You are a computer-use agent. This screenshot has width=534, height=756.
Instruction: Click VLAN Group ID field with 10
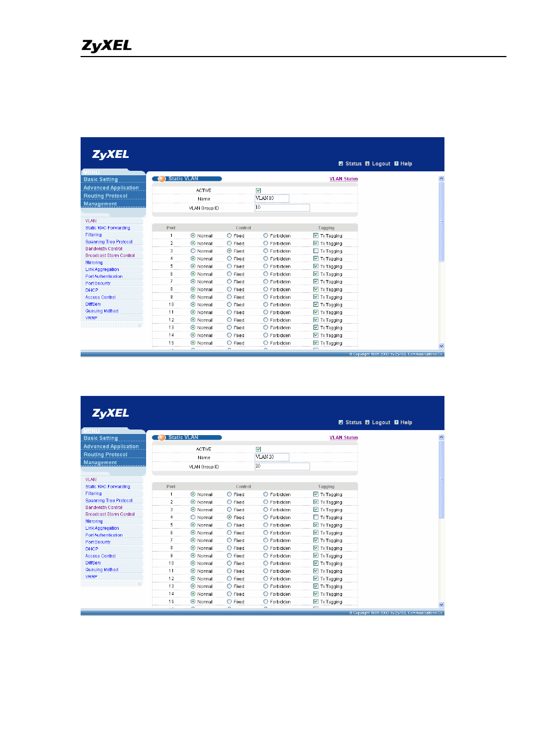(x=282, y=208)
